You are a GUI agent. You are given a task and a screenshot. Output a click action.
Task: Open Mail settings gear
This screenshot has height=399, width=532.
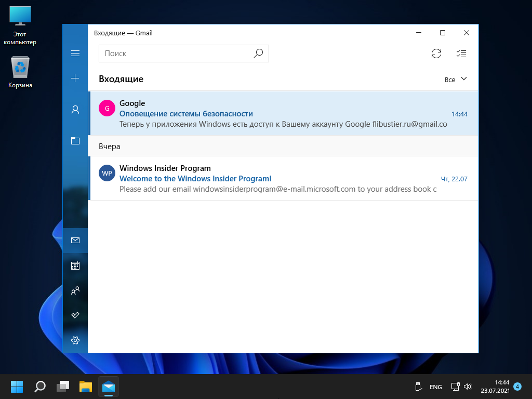pyautogui.click(x=75, y=340)
